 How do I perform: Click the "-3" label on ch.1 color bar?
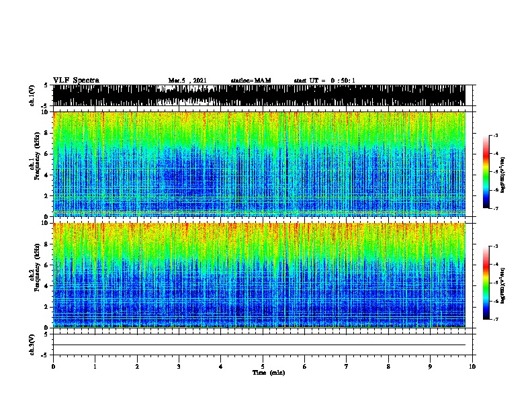[495, 135]
